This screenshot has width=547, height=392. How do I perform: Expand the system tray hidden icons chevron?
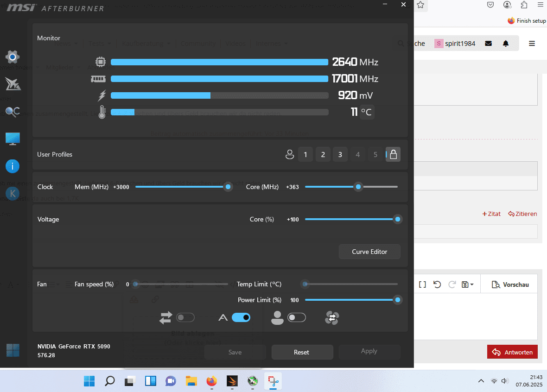[x=481, y=381]
